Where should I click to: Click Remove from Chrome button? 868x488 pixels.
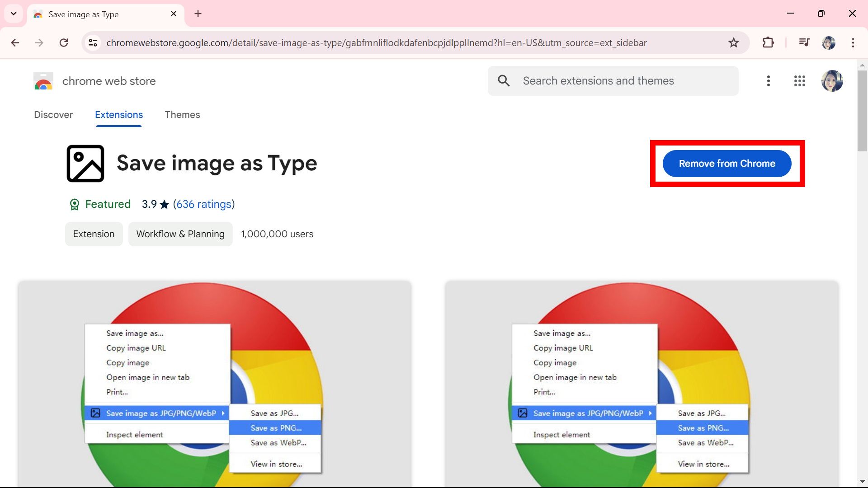coord(727,163)
